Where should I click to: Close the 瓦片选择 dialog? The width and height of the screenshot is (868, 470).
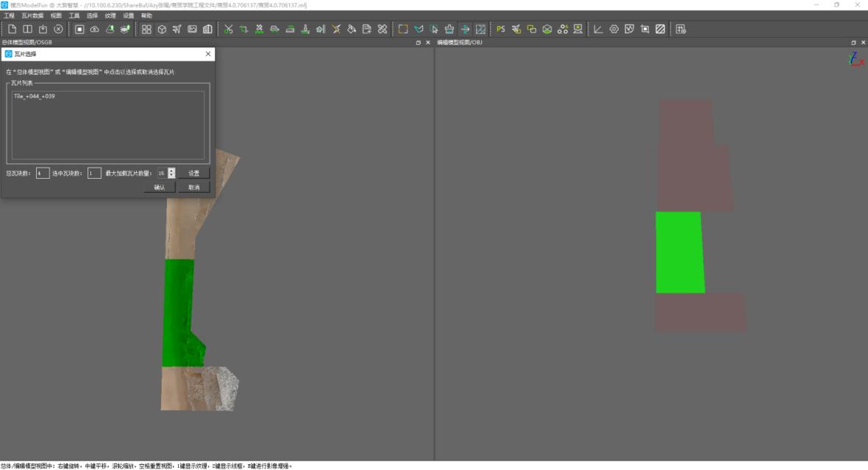coord(208,54)
